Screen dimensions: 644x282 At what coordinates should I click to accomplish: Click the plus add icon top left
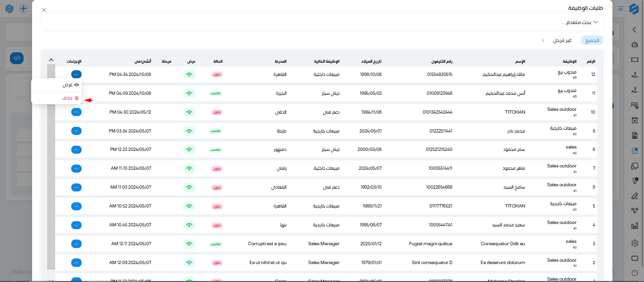[x=23, y=8]
